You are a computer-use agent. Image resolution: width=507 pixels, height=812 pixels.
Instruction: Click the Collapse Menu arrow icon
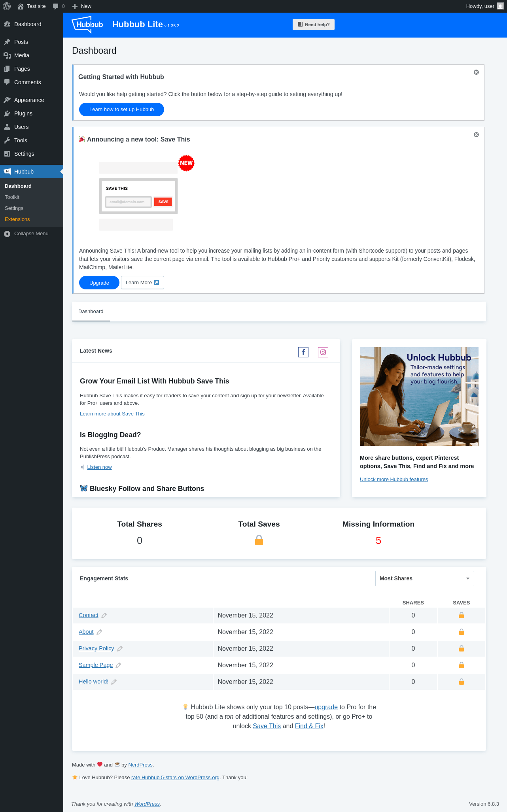[7, 234]
